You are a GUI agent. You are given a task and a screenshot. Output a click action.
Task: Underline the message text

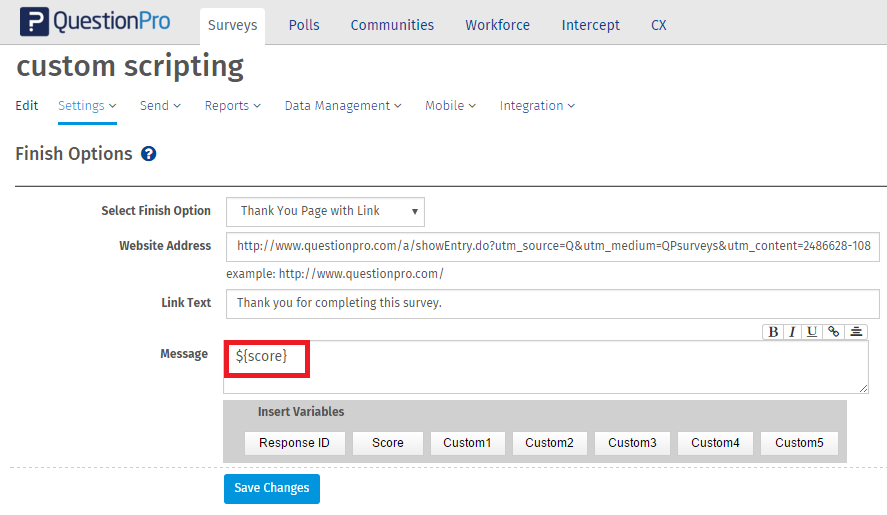pyautogui.click(x=812, y=332)
